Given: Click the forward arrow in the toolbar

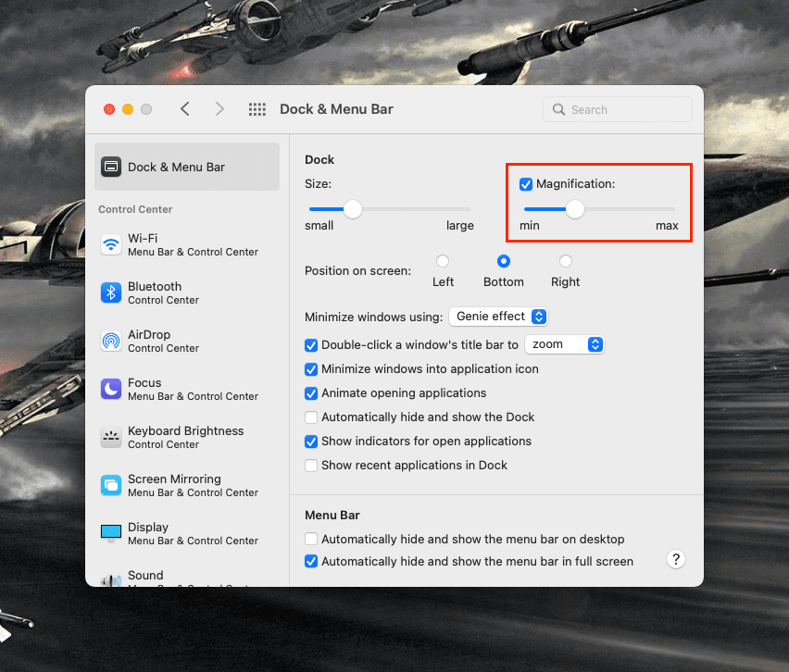Looking at the screenshot, I should (219, 108).
